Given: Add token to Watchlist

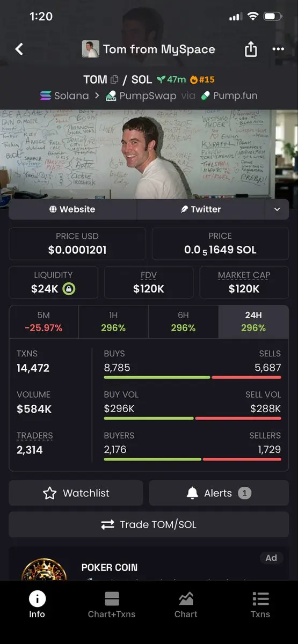Looking at the screenshot, I should (76, 493).
